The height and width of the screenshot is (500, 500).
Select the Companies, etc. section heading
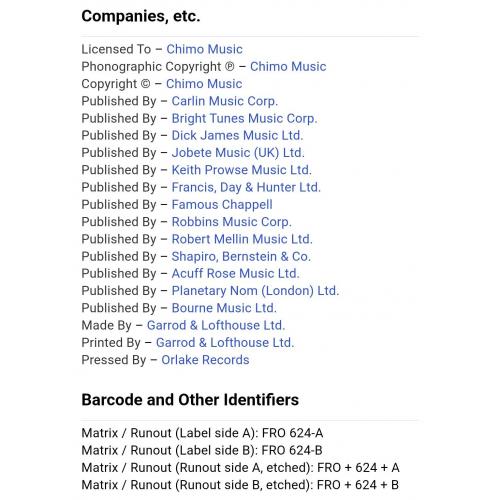click(x=141, y=16)
